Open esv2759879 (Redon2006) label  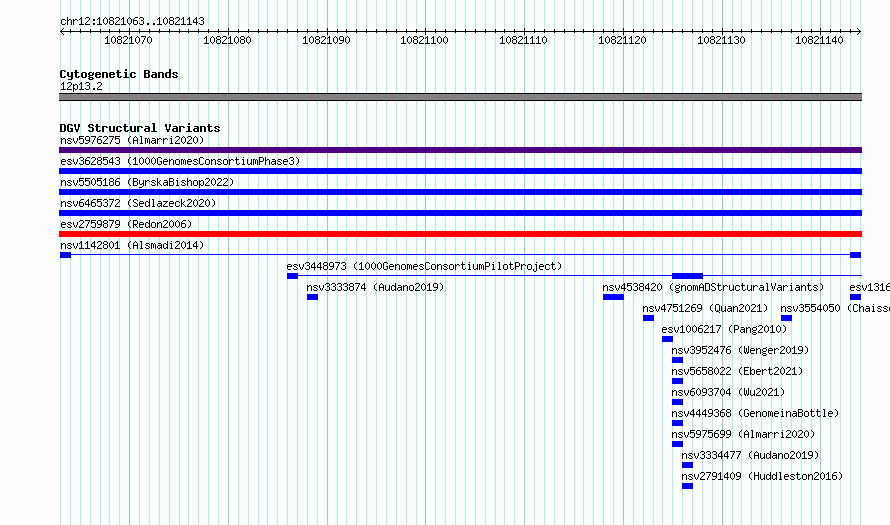coord(126,224)
